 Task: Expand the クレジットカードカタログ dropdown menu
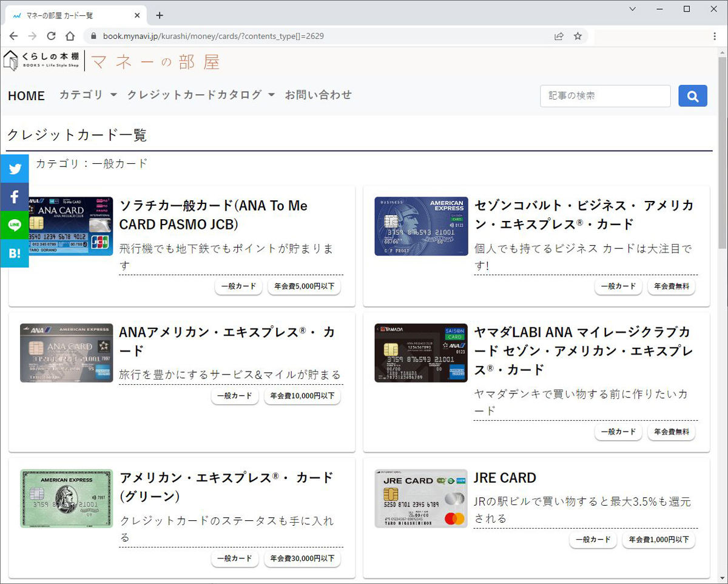(201, 95)
